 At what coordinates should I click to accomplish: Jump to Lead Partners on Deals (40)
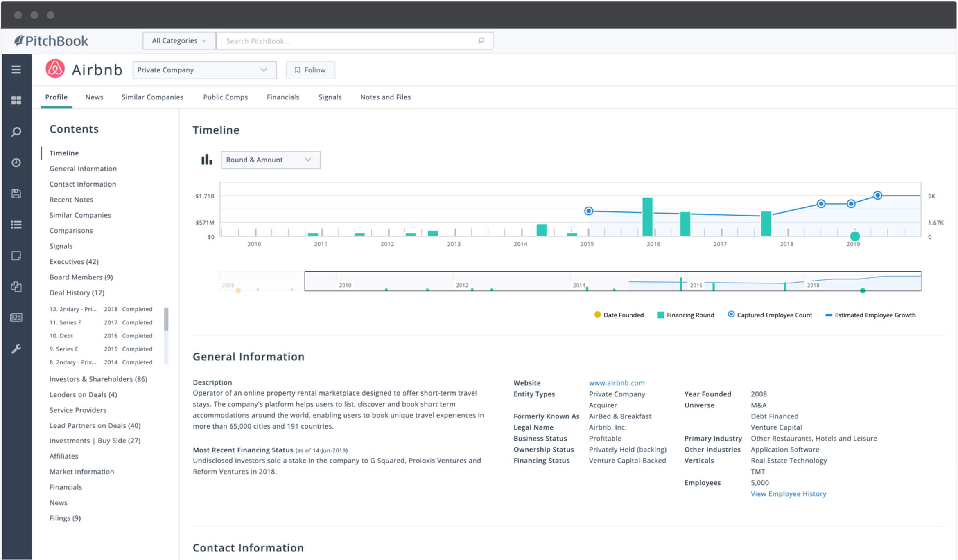coord(95,426)
